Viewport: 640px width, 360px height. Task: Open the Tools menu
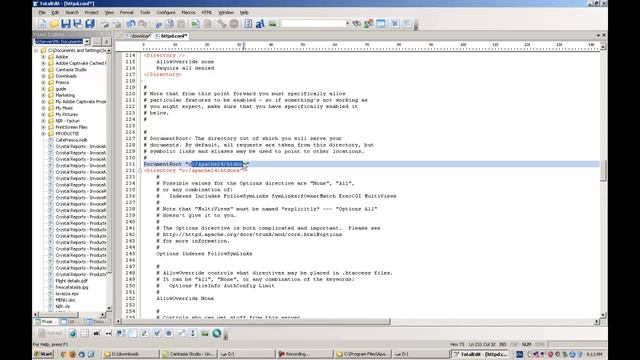point(145,13)
